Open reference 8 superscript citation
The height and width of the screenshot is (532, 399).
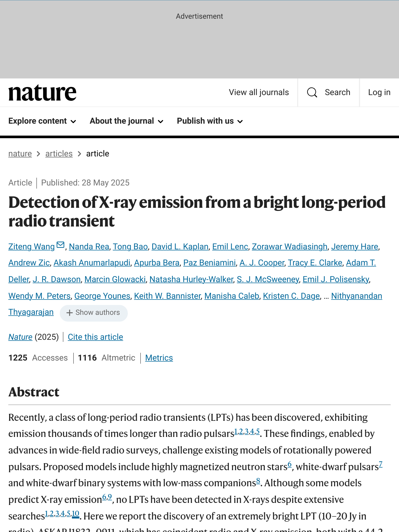tap(258, 481)
